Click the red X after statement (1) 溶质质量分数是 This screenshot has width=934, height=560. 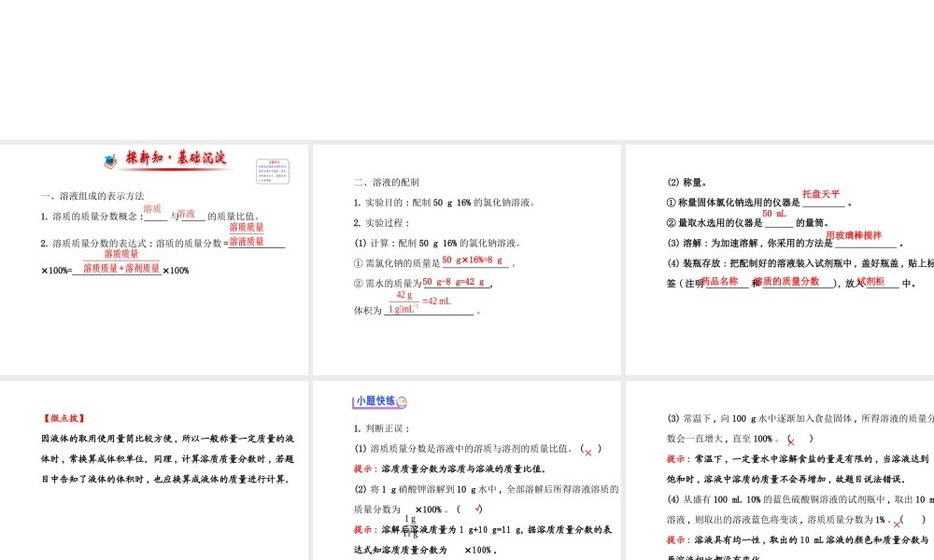click(x=587, y=453)
